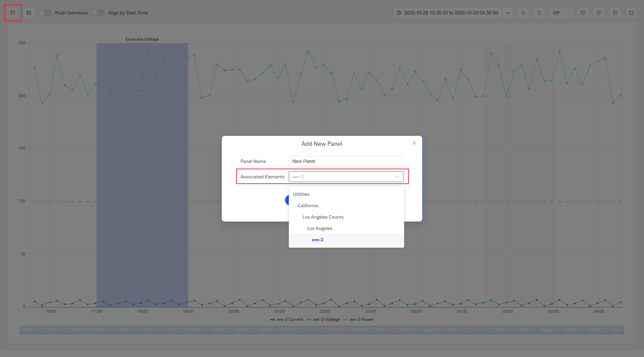Image resolution: width=644 pixels, height=357 pixels.
Task: Click the restore zoom history icon
Action: coord(599,12)
